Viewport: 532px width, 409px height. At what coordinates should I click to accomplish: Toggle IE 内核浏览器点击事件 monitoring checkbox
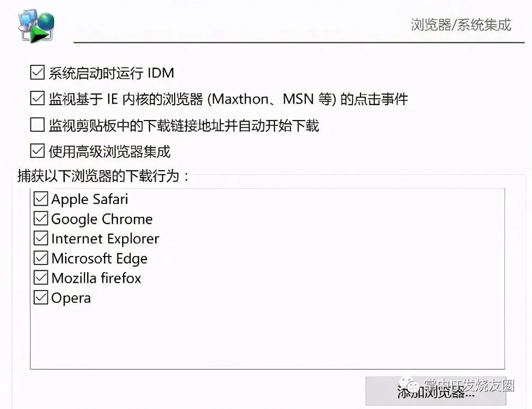click(37, 98)
